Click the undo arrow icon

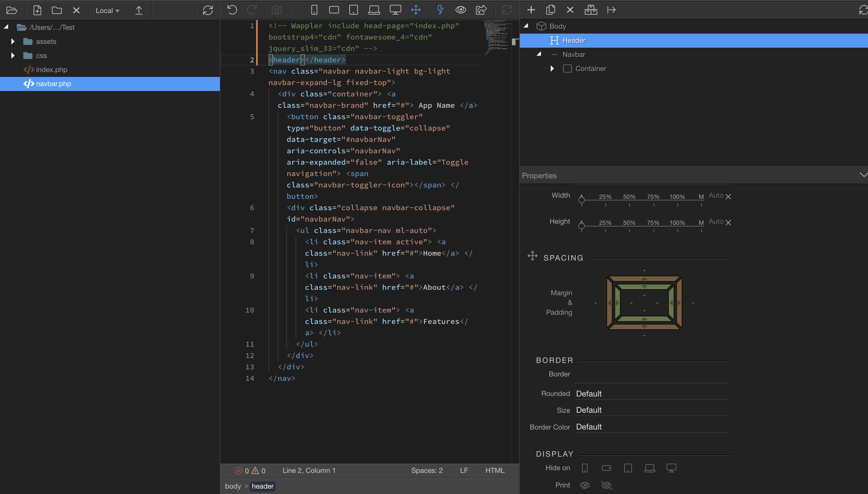point(232,10)
